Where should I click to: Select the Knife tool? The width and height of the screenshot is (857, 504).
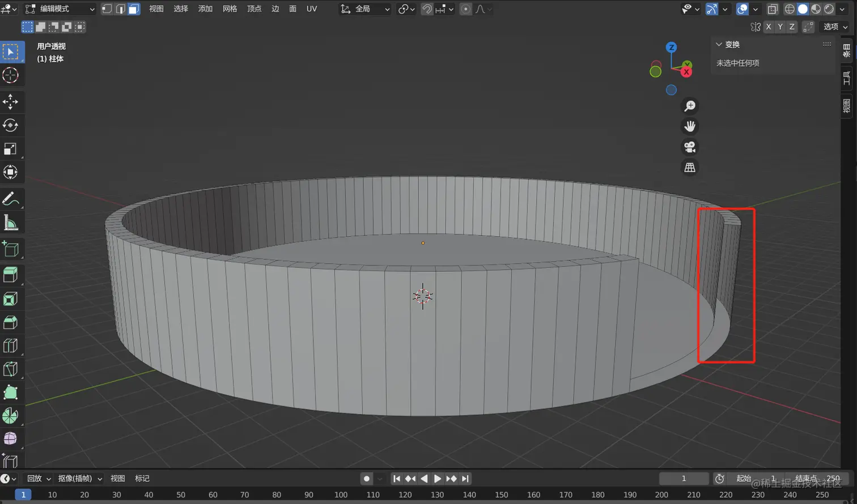point(11,369)
